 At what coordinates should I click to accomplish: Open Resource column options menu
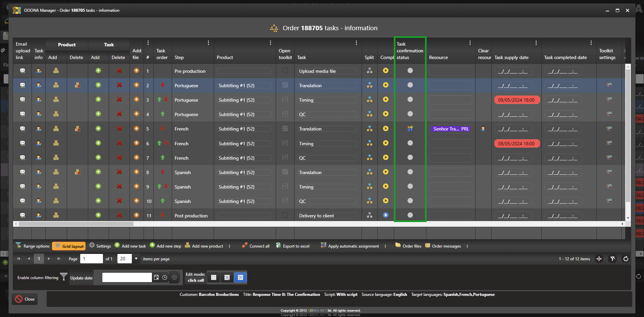tap(470, 43)
